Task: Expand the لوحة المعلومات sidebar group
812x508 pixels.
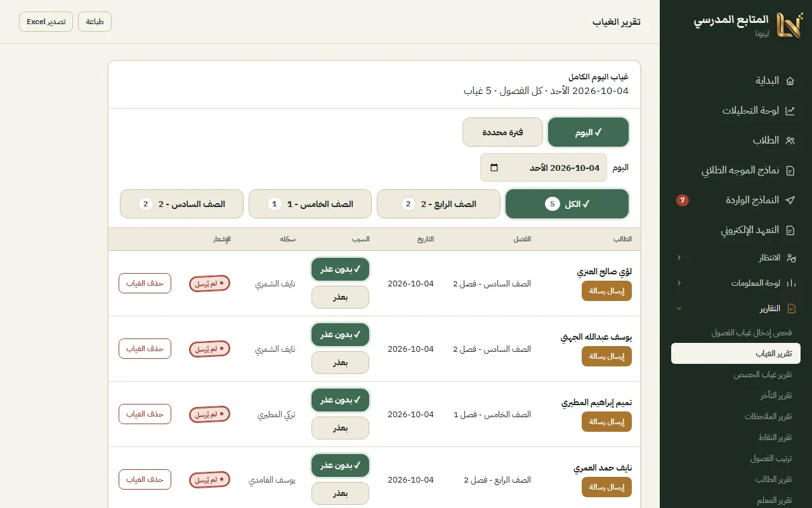Action: (736, 283)
